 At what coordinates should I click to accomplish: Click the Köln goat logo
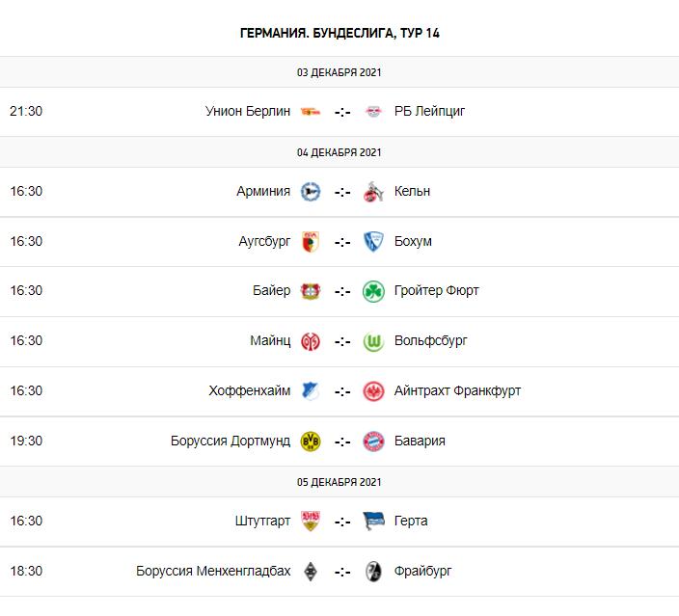point(373,191)
